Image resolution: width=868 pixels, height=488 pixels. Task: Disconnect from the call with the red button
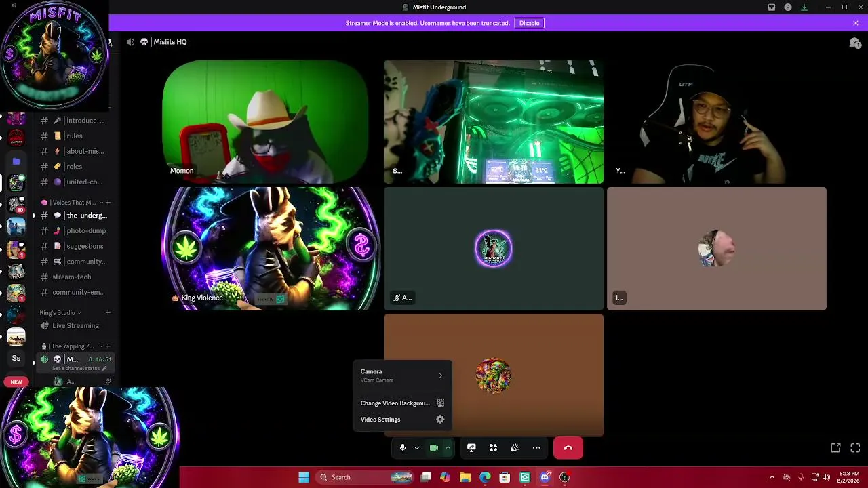pos(568,448)
